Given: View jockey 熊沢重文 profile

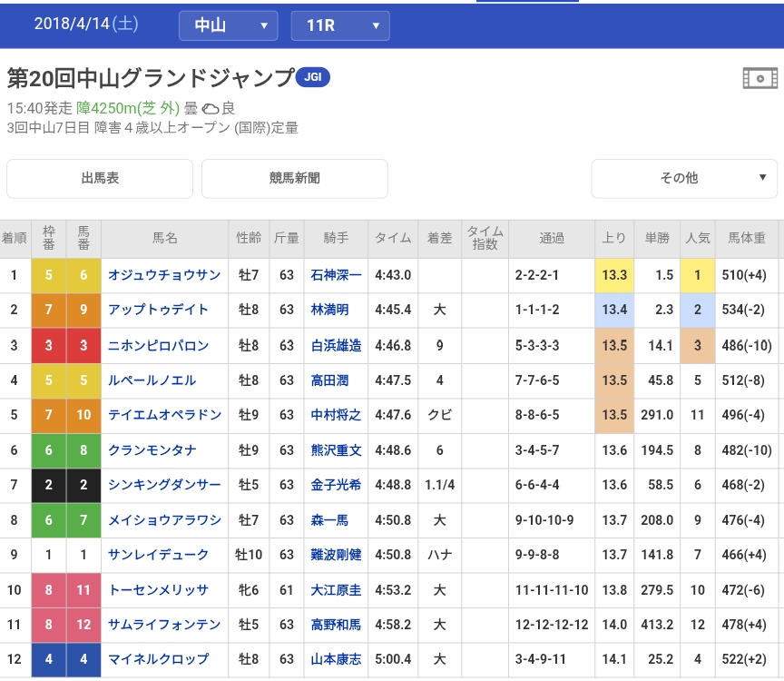Looking at the screenshot, I should pyautogui.click(x=336, y=449).
